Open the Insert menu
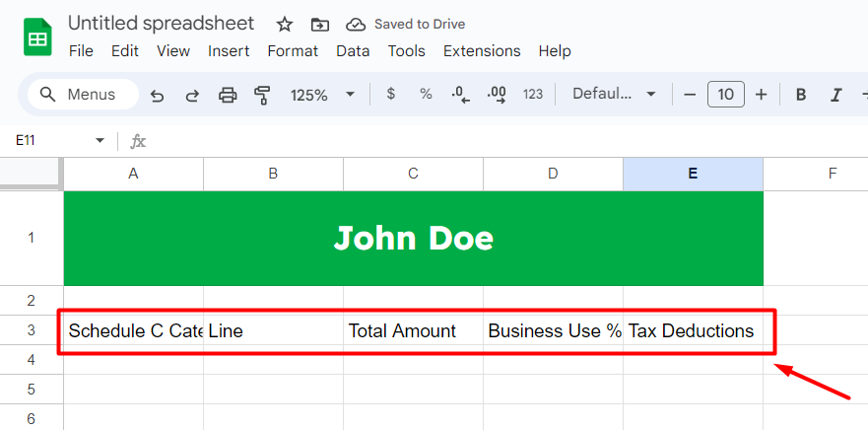 [x=229, y=51]
